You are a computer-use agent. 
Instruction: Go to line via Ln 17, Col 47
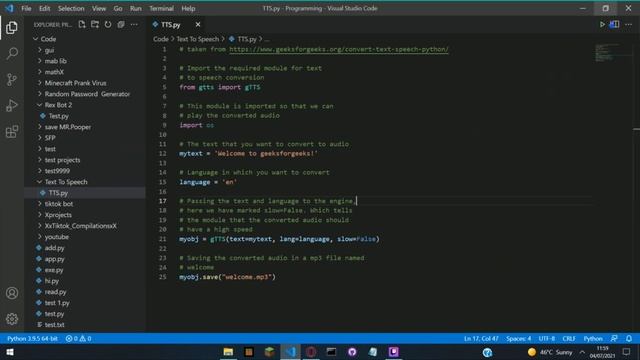click(481, 338)
